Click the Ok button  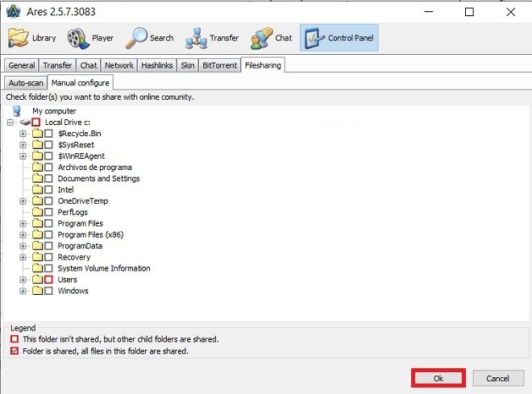click(438, 378)
